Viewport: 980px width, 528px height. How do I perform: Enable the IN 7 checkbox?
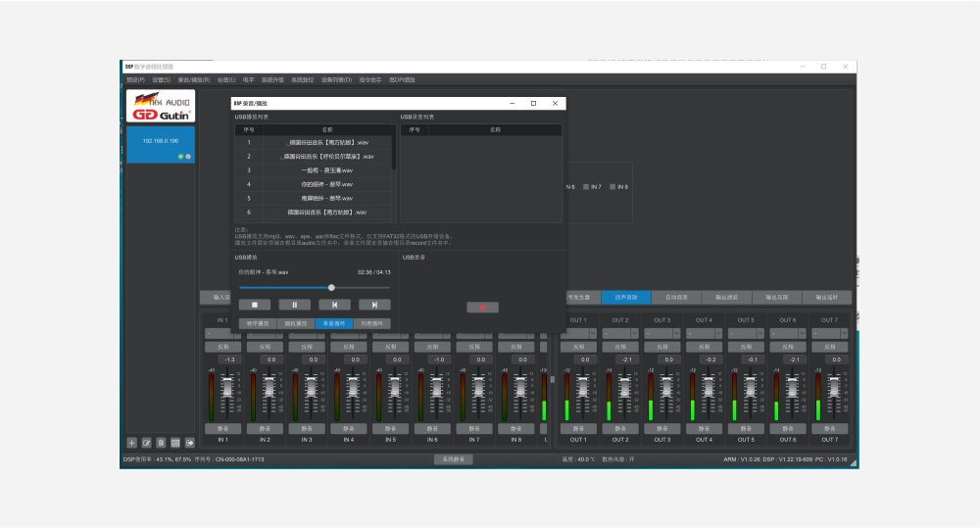(x=586, y=187)
